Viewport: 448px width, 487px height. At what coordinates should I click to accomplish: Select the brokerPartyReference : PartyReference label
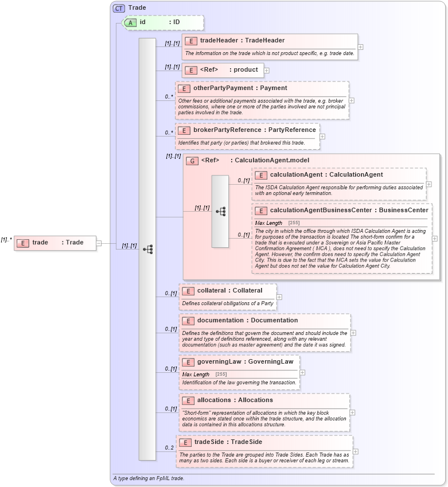pyautogui.click(x=255, y=130)
